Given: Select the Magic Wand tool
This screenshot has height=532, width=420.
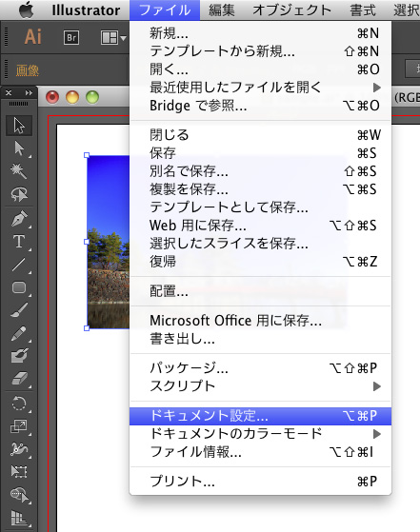Looking at the screenshot, I should coord(19,171).
